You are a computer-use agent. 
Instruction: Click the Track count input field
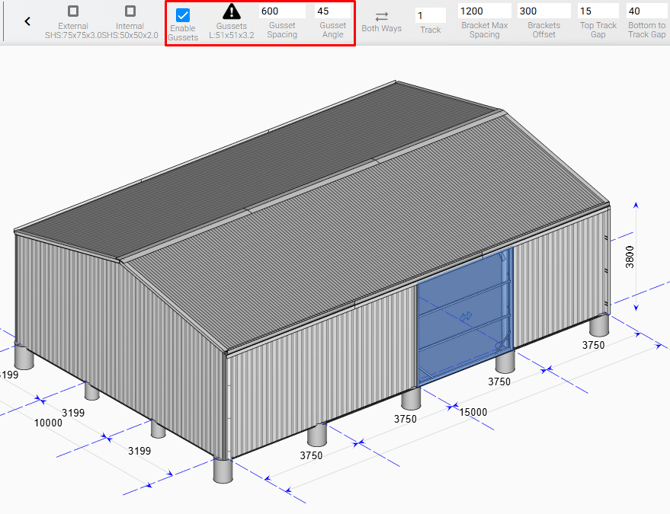tap(430, 16)
